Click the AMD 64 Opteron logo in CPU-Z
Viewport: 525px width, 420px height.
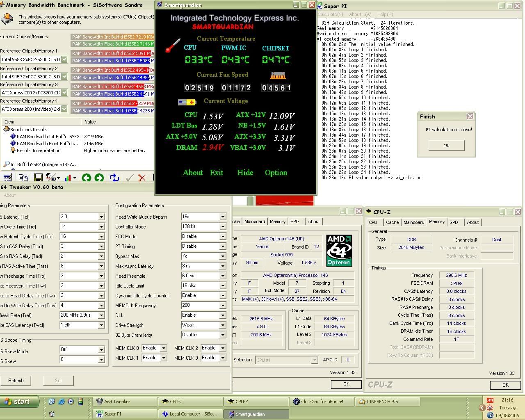point(339,251)
